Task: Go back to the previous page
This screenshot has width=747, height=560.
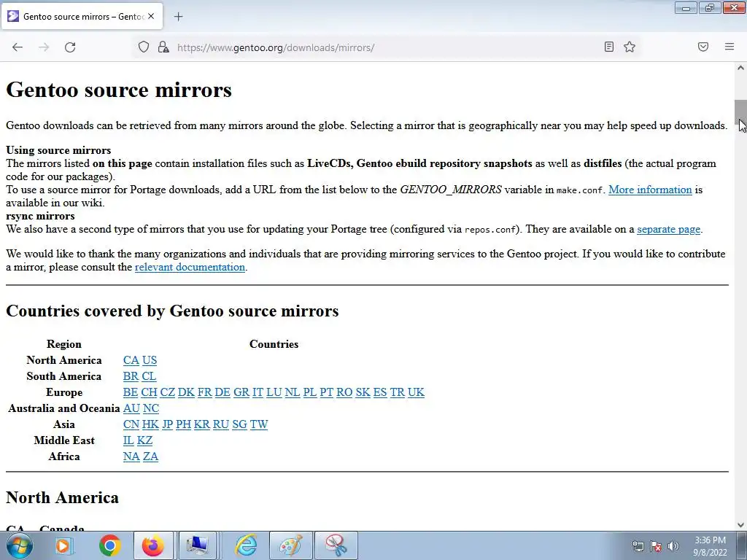Action: click(18, 47)
